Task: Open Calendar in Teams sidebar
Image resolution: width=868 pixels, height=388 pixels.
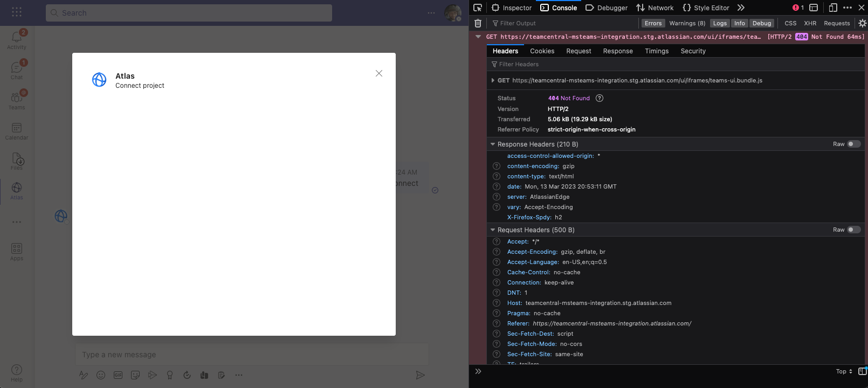Action: pyautogui.click(x=17, y=131)
